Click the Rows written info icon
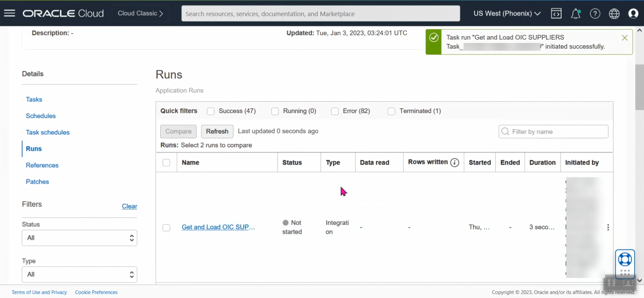The width and height of the screenshot is (644, 298). click(455, 162)
